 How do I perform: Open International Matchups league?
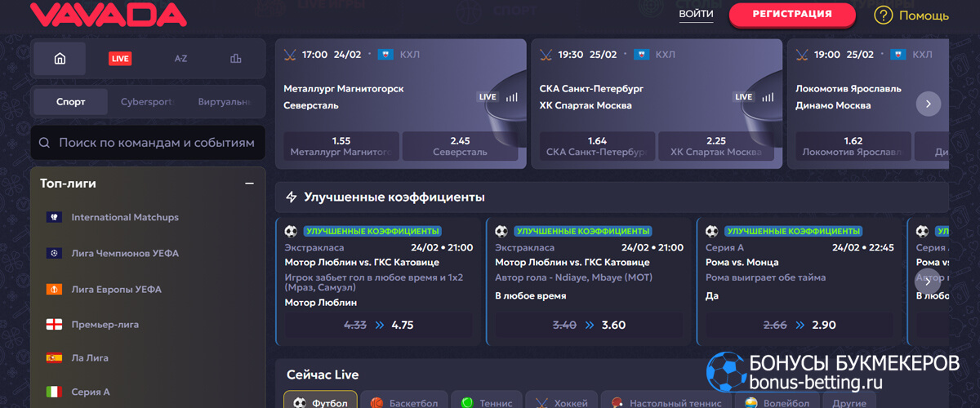125,217
